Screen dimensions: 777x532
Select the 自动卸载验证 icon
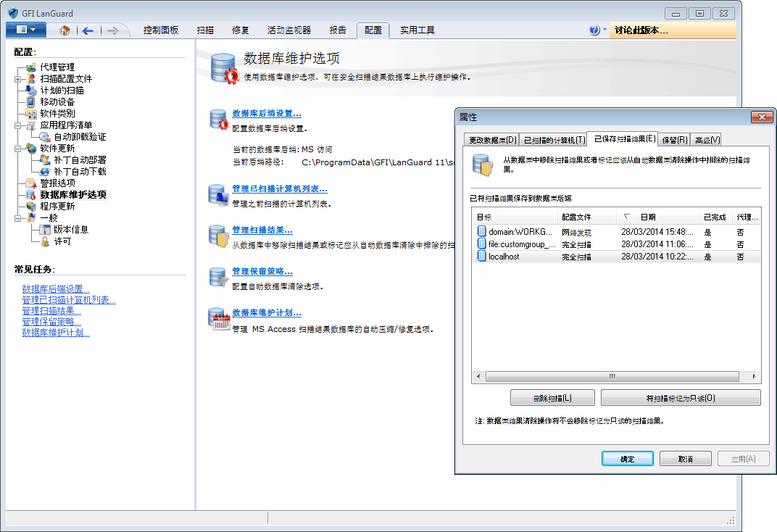45,137
